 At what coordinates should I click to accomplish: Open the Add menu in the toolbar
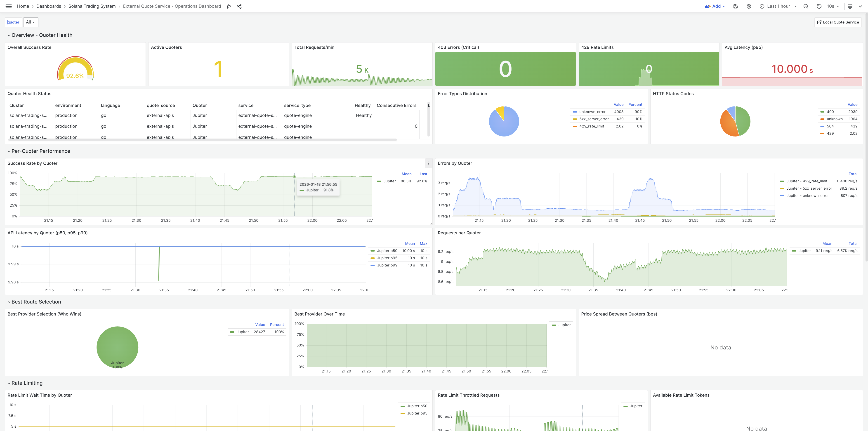[716, 6]
